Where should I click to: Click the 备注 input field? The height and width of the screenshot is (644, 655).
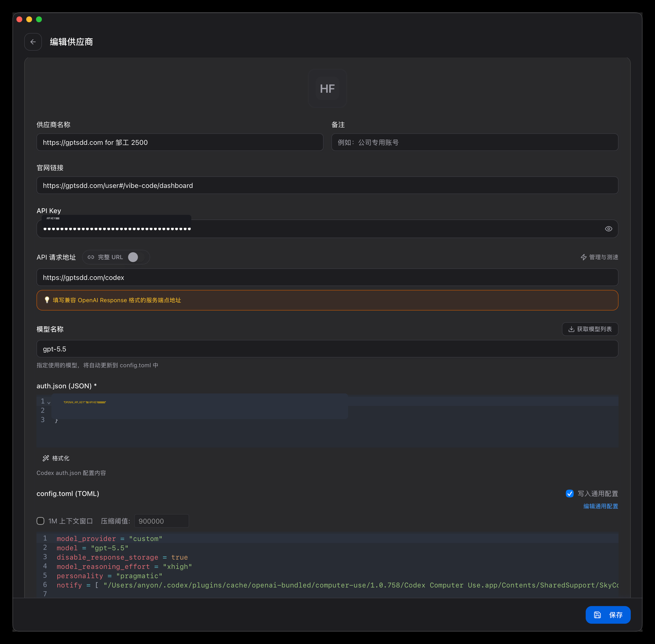pyautogui.click(x=475, y=142)
